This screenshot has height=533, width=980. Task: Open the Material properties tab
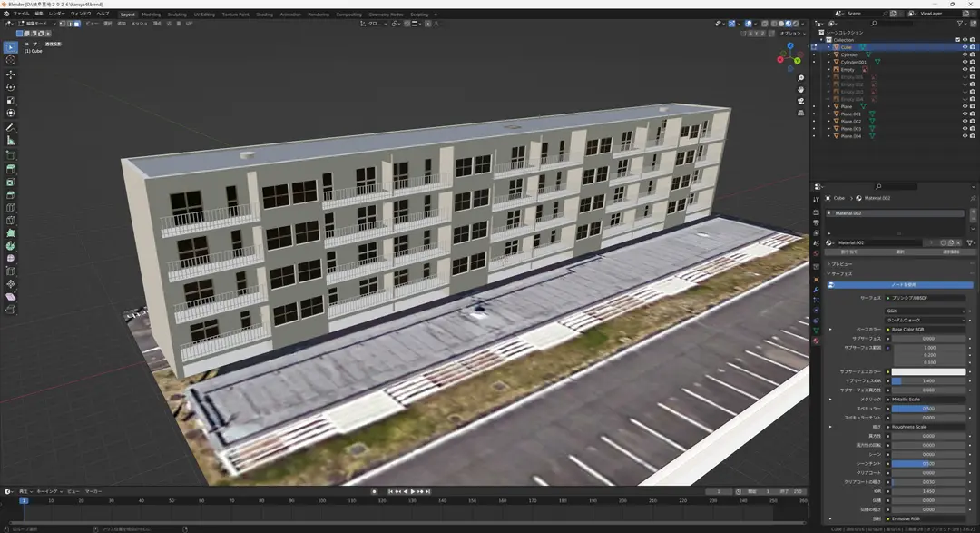(x=817, y=341)
